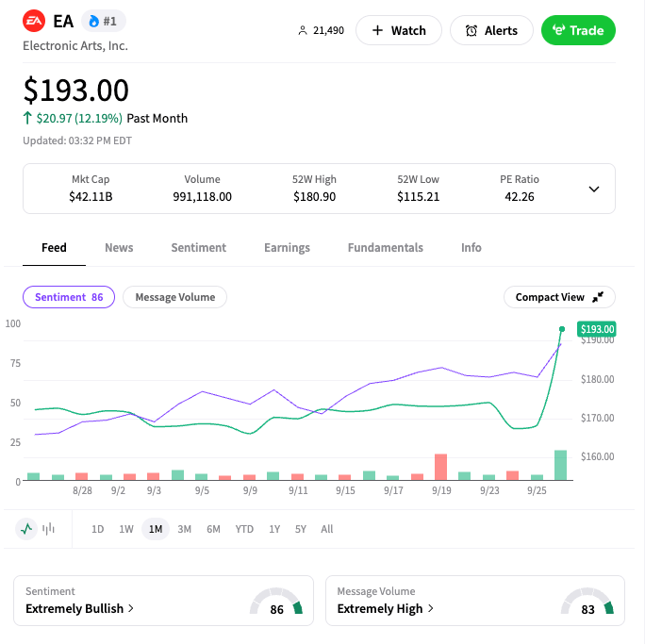Click the green $193.00 price label on chart
The width and height of the screenshot is (645, 644).
[x=597, y=329]
